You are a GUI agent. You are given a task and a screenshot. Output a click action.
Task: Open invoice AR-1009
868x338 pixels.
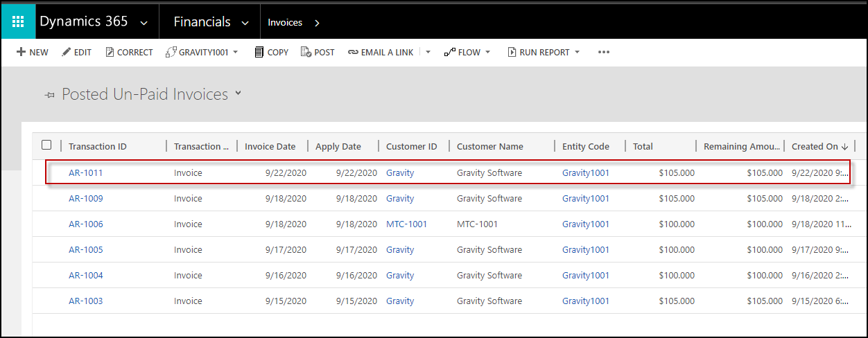(x=85, y=198)
